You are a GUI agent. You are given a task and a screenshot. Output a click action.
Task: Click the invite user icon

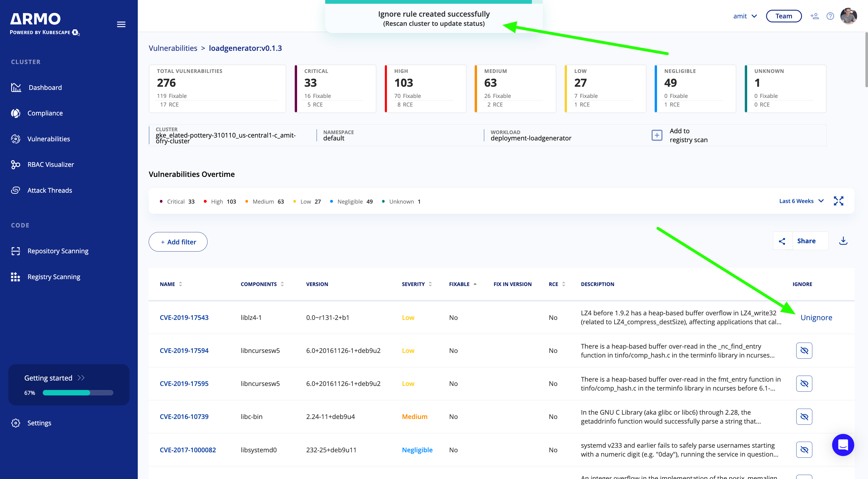click(814, 16)
